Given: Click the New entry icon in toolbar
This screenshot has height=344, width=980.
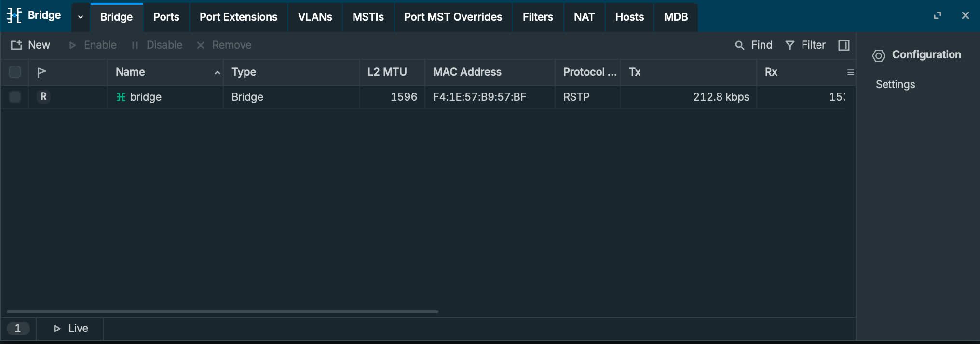Looking at the screenshot, I should pos(16,45).
